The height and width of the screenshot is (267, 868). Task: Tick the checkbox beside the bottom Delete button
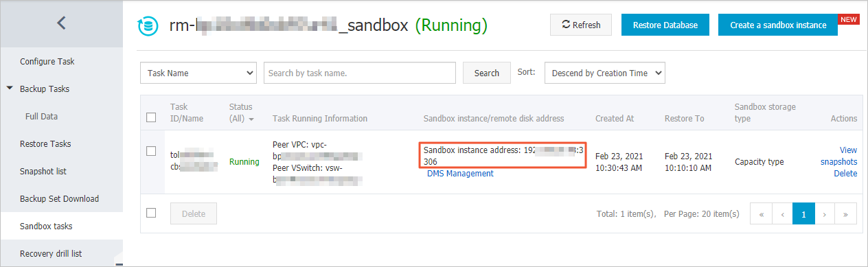(152, 213)
